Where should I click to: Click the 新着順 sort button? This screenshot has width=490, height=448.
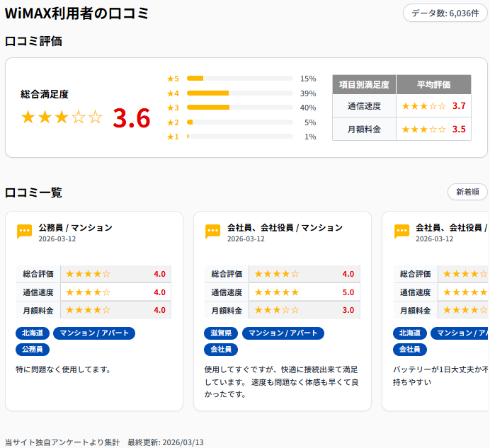[x=467, y=192]
